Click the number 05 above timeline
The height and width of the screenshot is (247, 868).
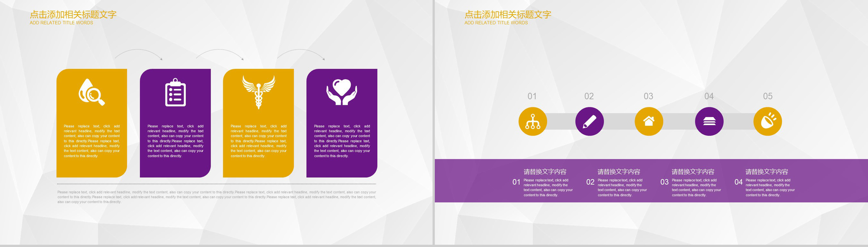tap(768, 96)
